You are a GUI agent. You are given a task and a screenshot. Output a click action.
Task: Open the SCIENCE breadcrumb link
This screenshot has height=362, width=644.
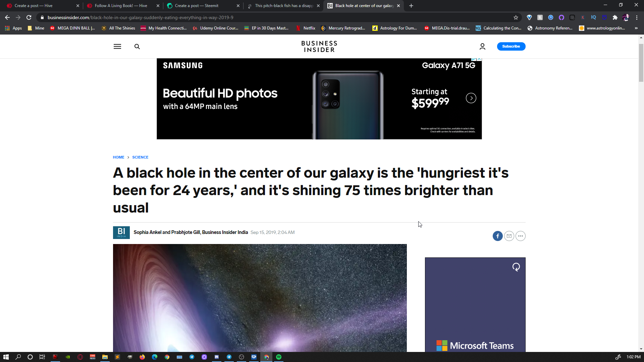point(140,157)
